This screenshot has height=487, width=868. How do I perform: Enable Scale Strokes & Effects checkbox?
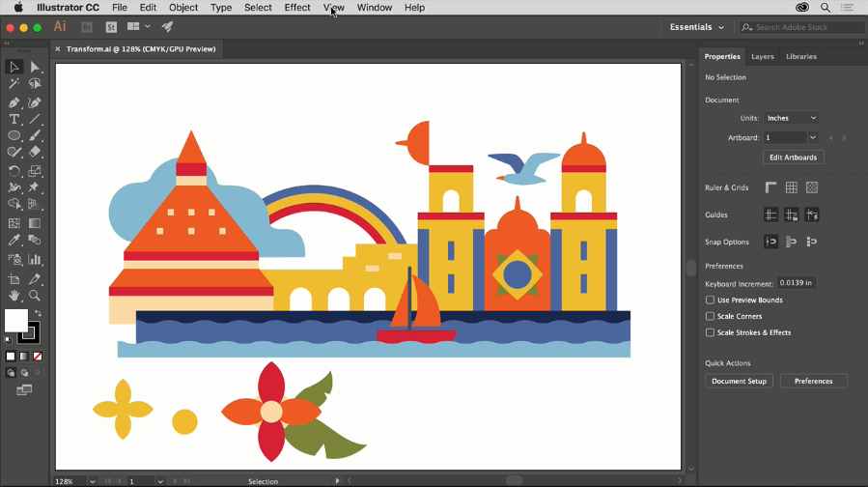[x=710, y=332]
